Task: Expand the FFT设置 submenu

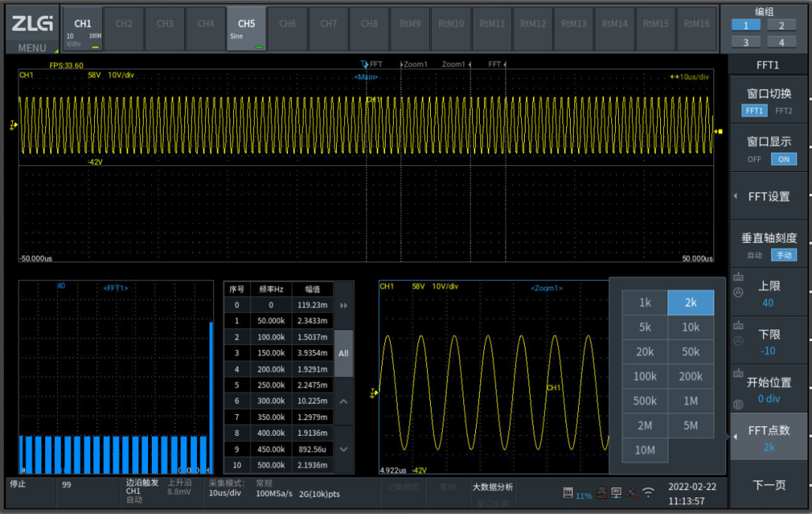Action: [x=768, y=197]
